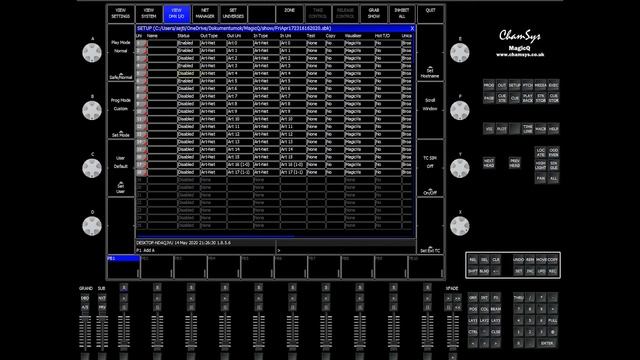The width and height of the screenshot is (640, 360).
Task: Click Set Ext TC soft button
Action: 430,227
